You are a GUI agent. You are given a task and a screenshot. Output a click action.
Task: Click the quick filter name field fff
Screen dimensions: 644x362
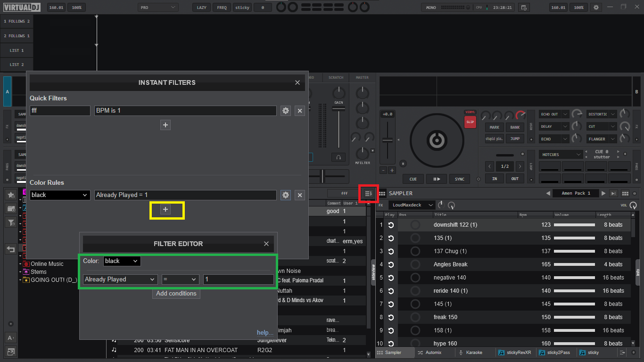coord(60,111)
